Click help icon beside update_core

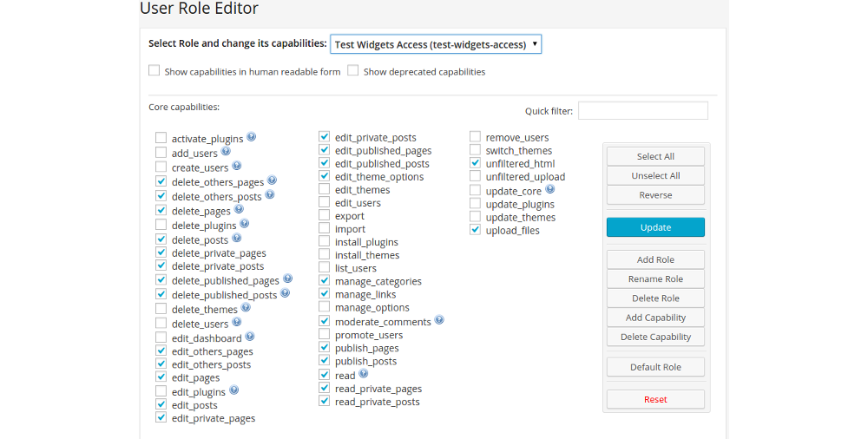click(x=549, y=189)
